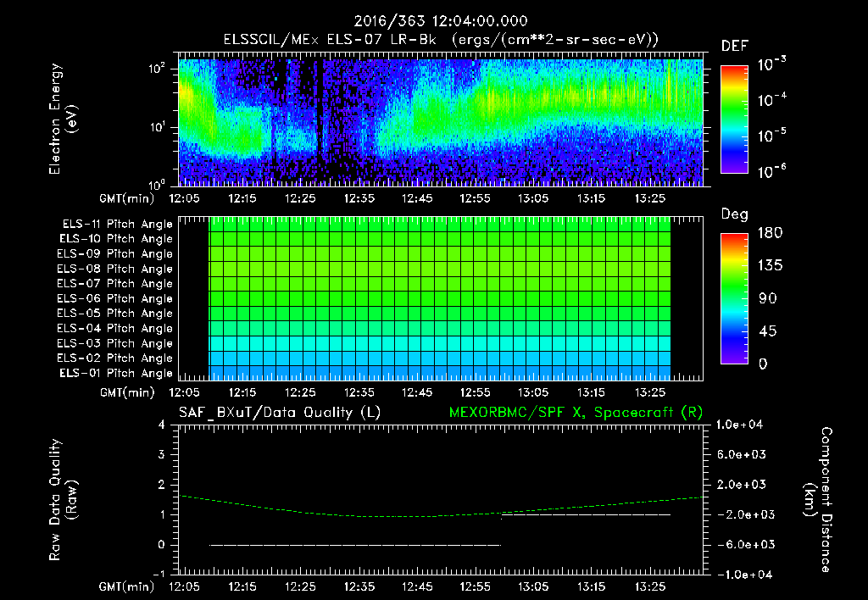
Task: Click the 10^-6 tick on DEF color bar
Action: 771,171
